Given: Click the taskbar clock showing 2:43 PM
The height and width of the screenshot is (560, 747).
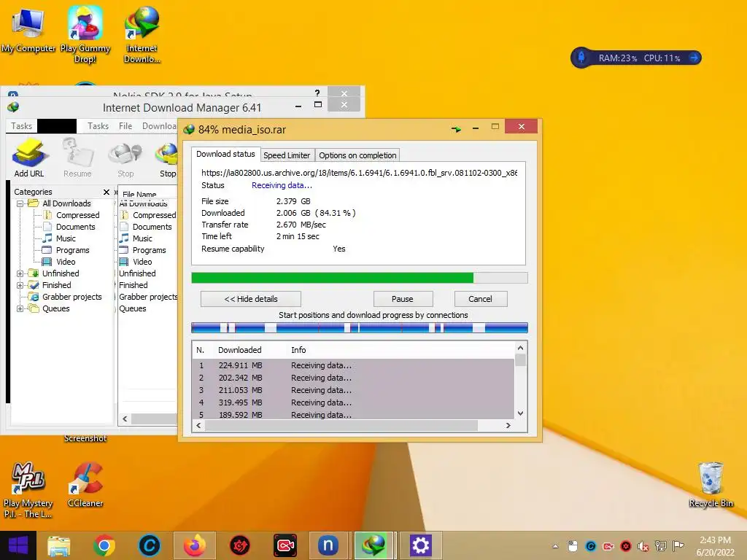Looking at the screenshot, I should click(x=715, y=546).
